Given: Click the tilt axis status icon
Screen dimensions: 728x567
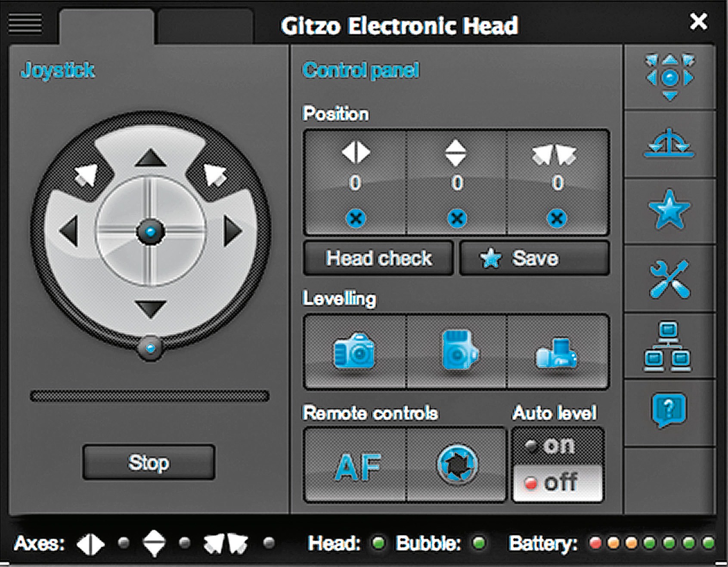Looking at the screenshot, I should (x=154, y=544).
